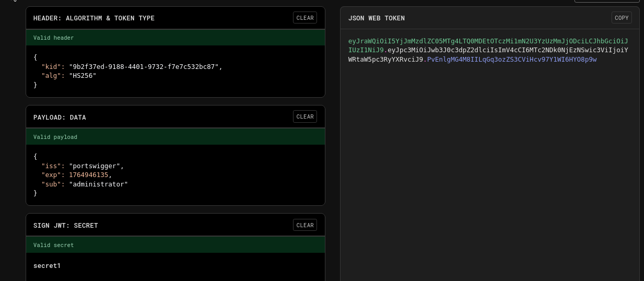This screenshot has height=281, width=644.
Task: Click the green header segment of the token
Action: [x=471, y=41]
